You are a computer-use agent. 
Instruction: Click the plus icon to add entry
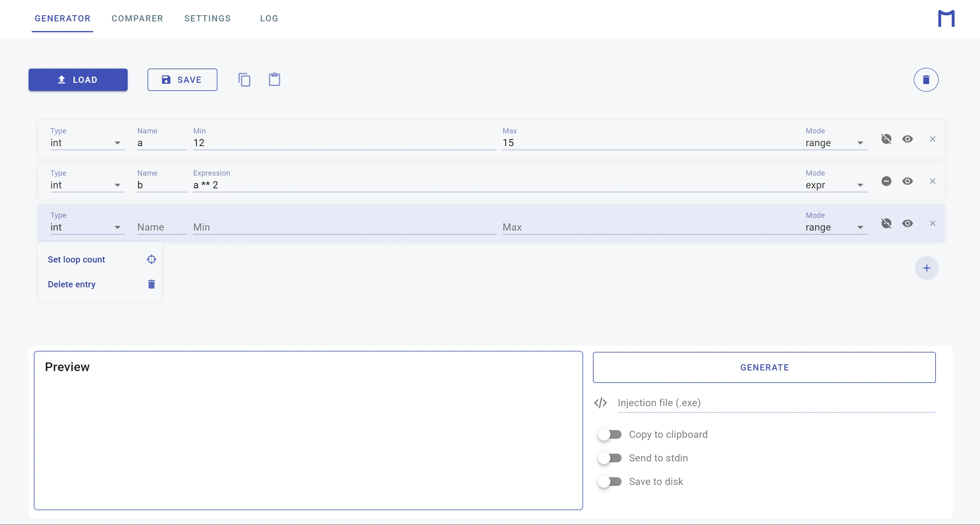point(926,268)
